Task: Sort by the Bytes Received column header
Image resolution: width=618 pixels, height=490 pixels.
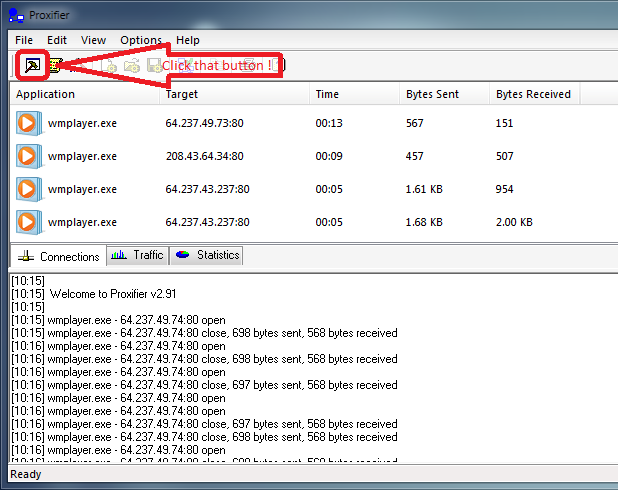Action: pyautogui.click(x=534, y=94)
